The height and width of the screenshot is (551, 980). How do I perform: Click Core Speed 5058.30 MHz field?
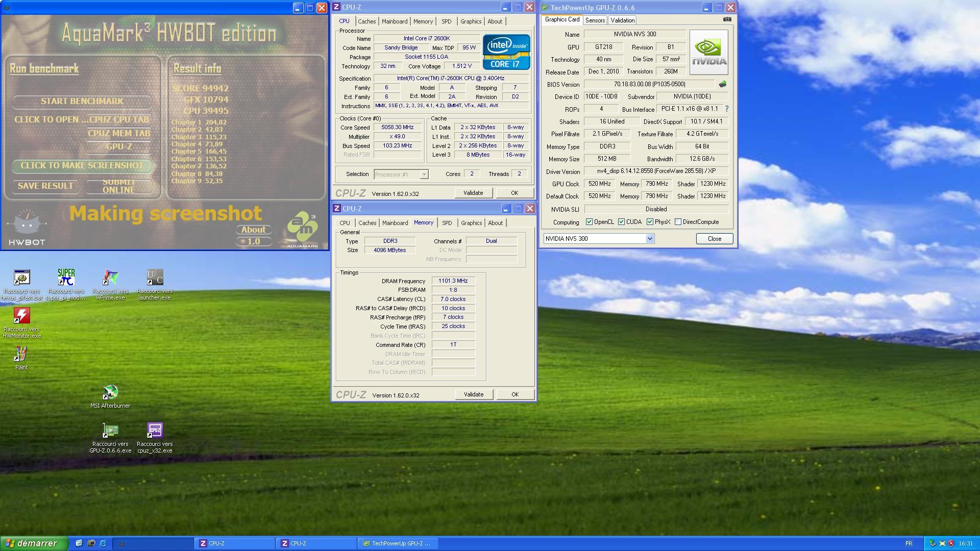pos(398,128)
